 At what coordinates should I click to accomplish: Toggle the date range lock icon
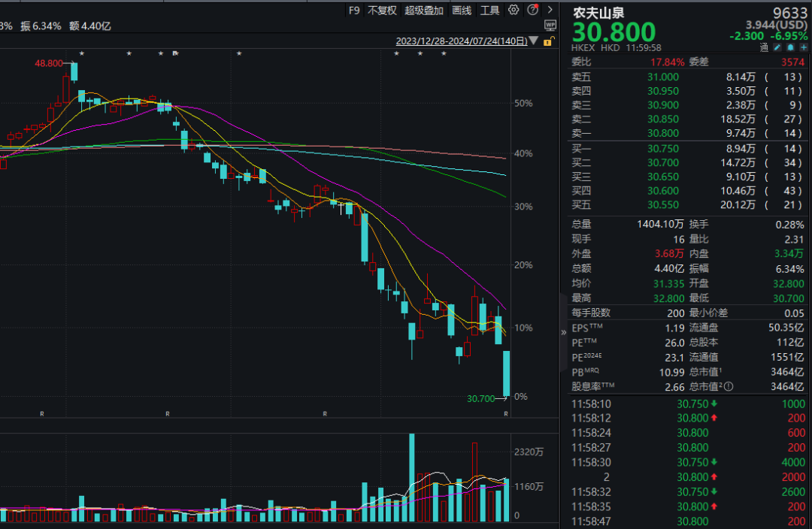(x=549, y=41)
